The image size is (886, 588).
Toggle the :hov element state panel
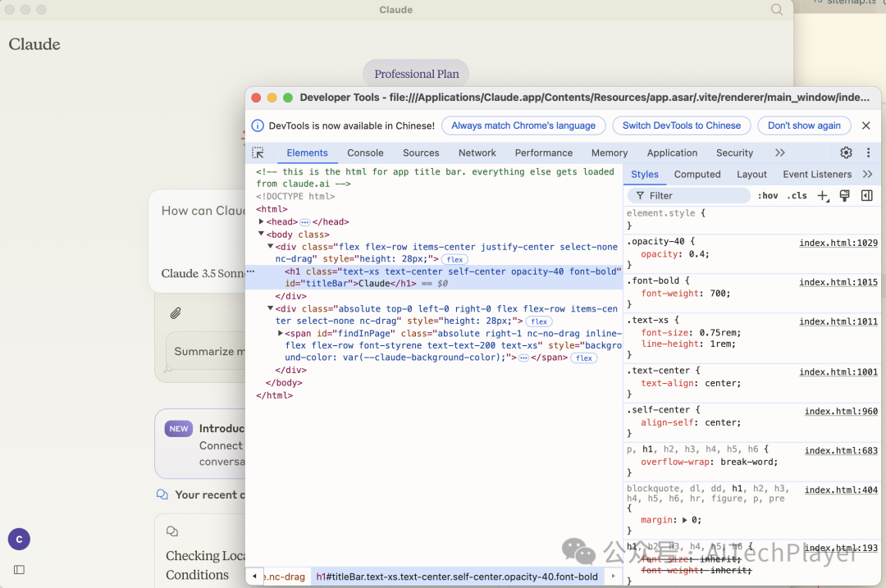coord(767,195)
